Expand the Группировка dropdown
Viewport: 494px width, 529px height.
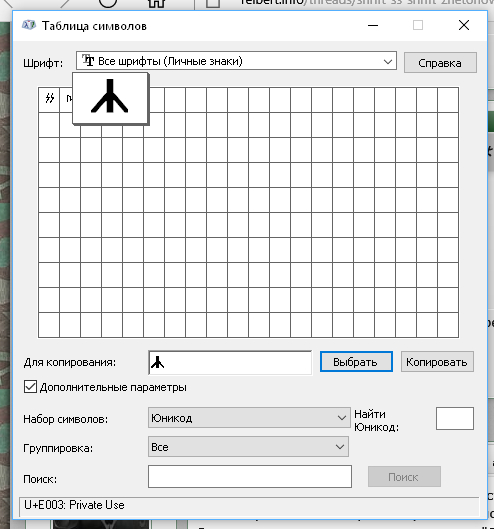[x=248, y=447]
